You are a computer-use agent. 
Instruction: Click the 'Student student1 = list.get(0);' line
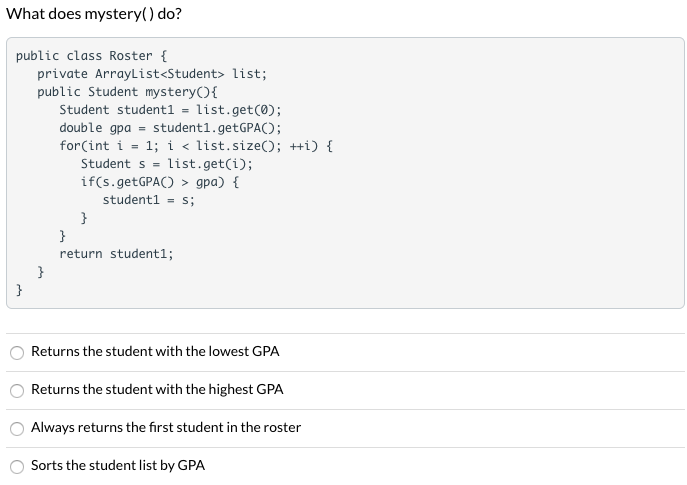(170, 110)
